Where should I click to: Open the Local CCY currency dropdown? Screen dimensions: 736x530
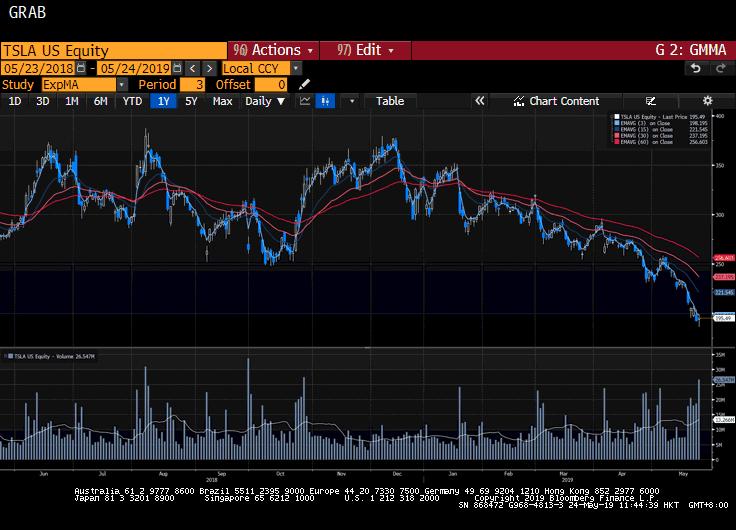(296, 69)
